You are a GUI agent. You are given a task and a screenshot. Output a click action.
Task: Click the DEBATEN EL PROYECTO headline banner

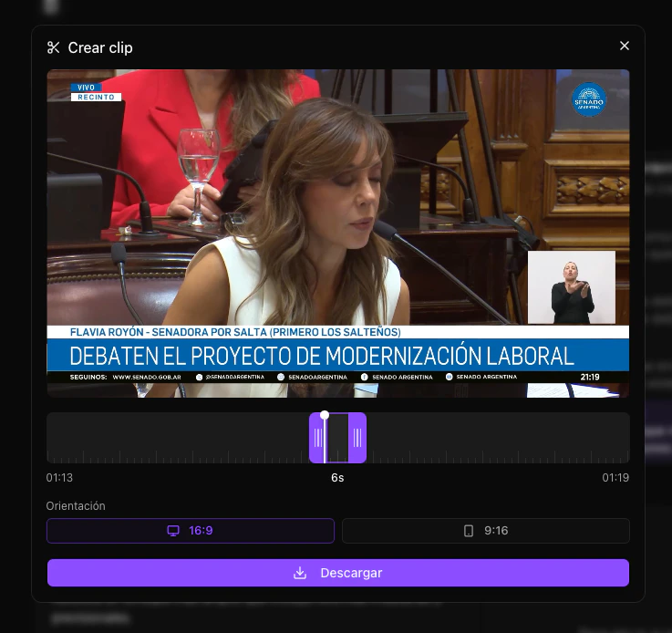pyautogui.click(x=338, y=356)
